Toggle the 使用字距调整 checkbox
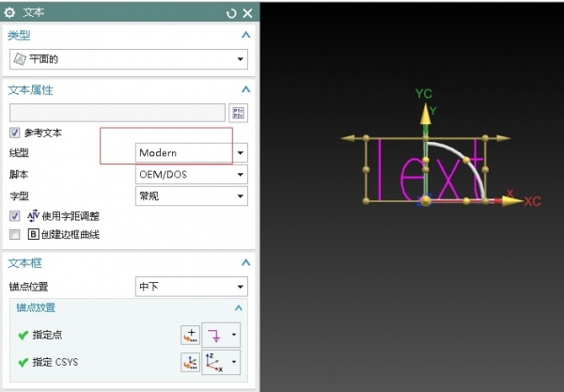The height and width of the screenshot is (392, 564). [14, 216]
